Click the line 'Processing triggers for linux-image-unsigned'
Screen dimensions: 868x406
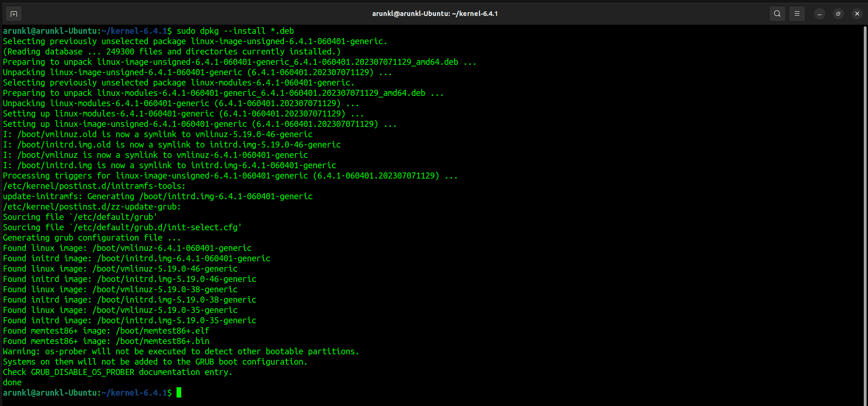(x=230, y=176)
